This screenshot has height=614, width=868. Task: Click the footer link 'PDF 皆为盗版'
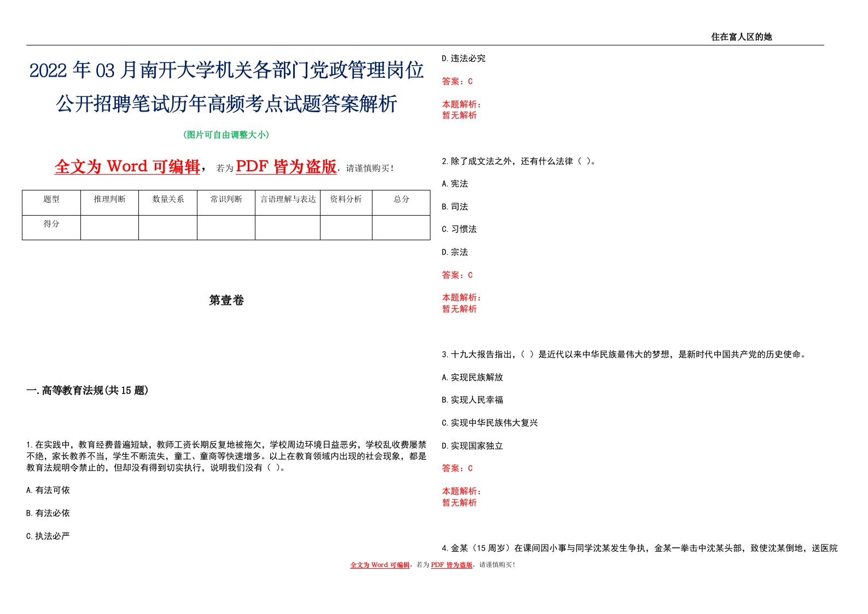(452, 565)
